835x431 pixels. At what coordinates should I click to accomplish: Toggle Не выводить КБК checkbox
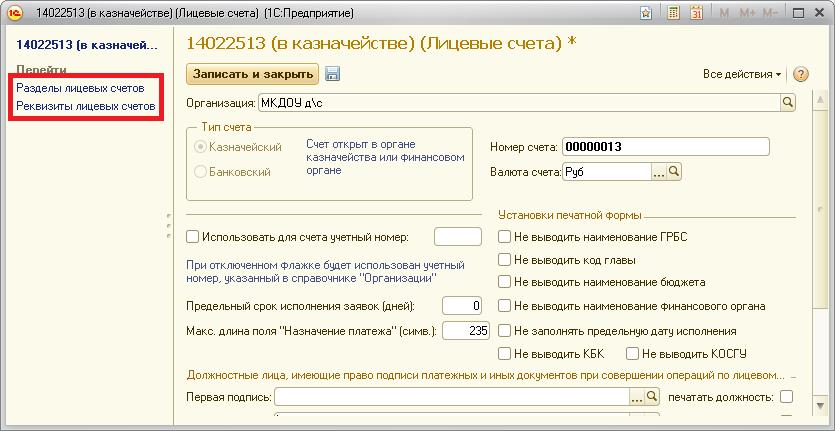coord(504,353)
